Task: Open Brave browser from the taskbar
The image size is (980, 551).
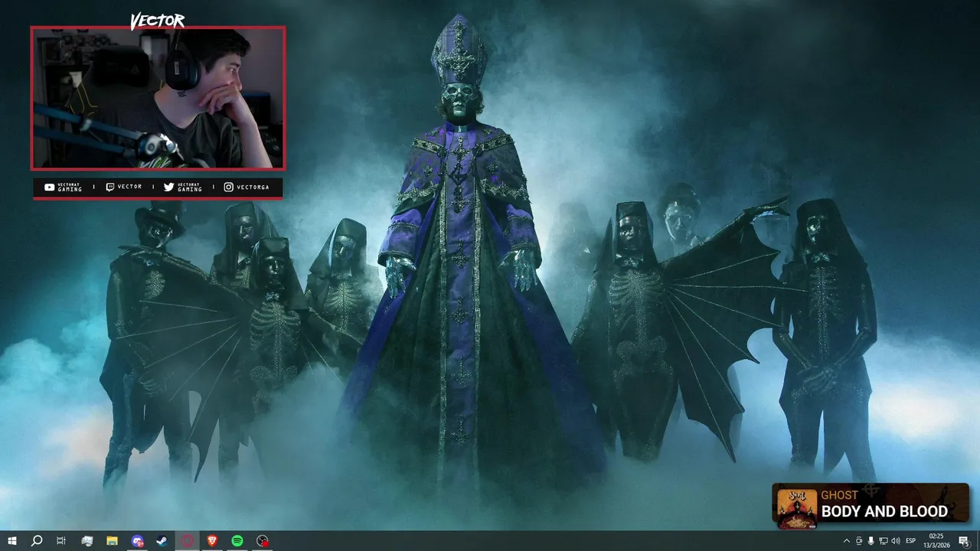Action: coord(212,541)
